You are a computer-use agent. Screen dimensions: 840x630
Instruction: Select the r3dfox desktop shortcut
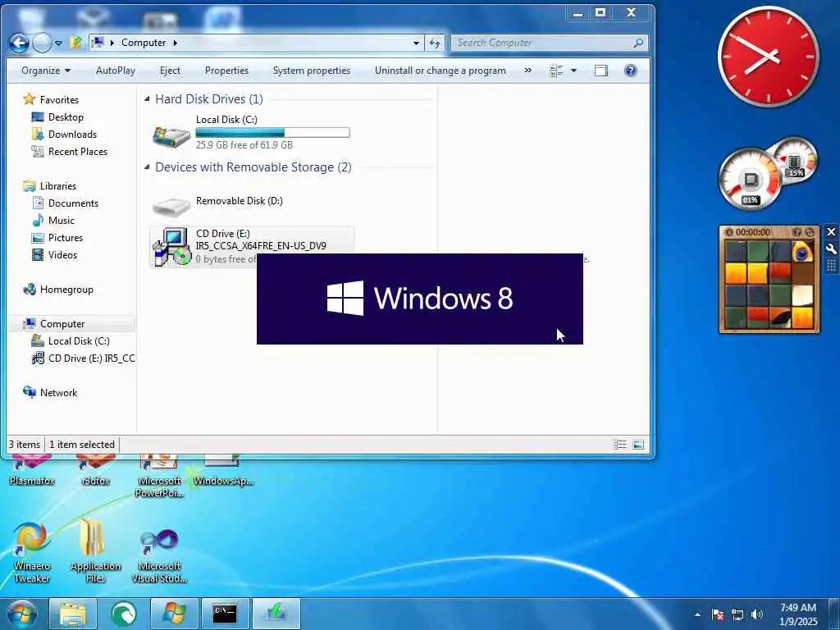(x=95, y=470)
